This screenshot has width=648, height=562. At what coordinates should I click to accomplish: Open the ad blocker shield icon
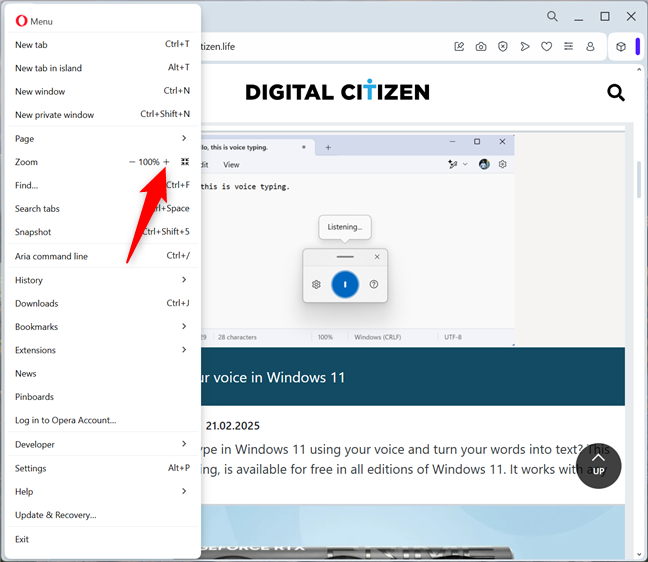click(503, 46)
